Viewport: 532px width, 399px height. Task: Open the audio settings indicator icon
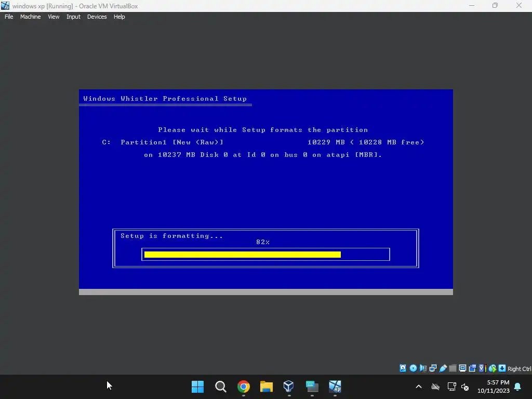tap(423, 368)
